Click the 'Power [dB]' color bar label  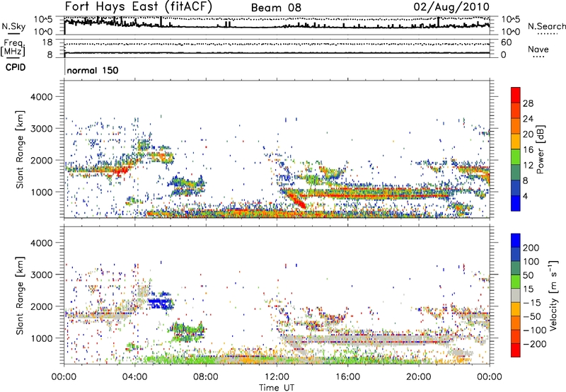tap(540, 149)
